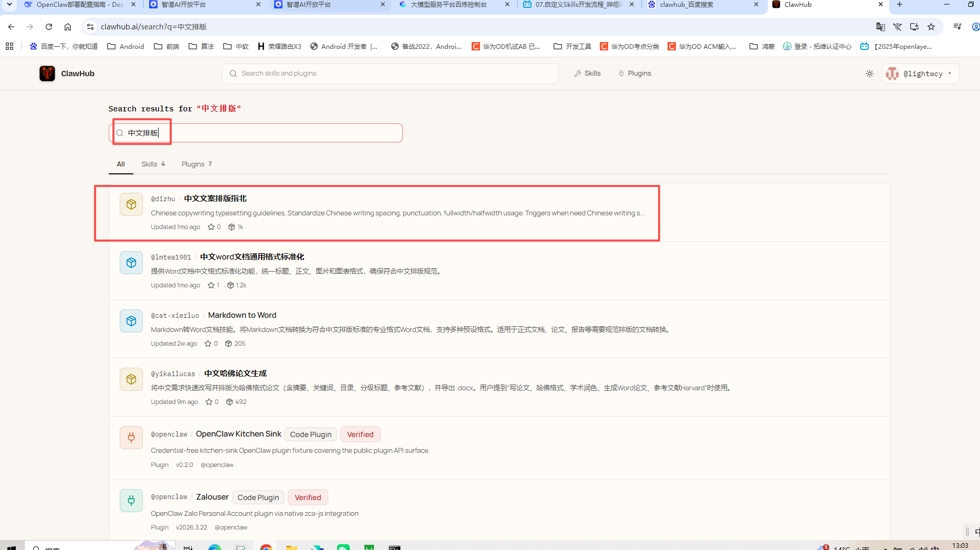Screen dimensions: 980x550
Task: Click the ClawHub logo icon
Action: pos(47,74)
